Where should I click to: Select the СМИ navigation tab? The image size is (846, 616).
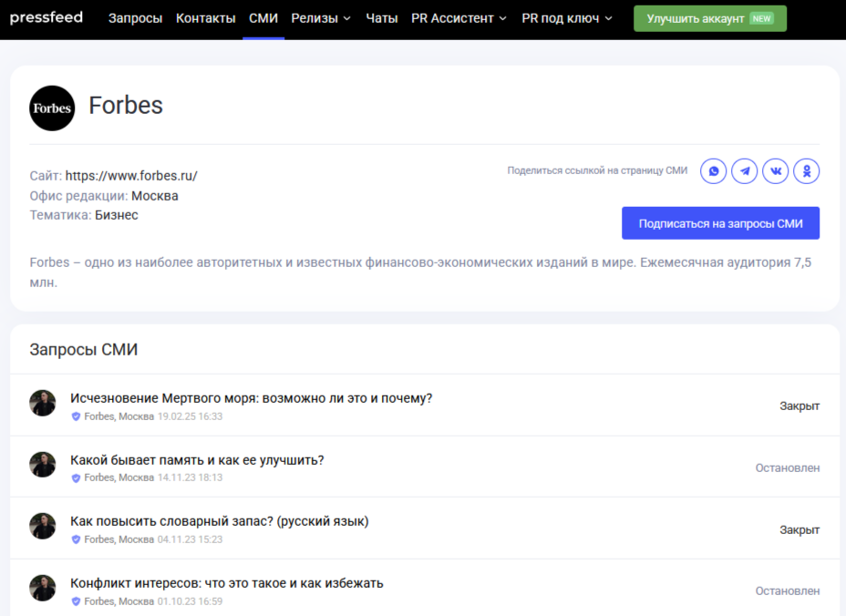point(263,18)
